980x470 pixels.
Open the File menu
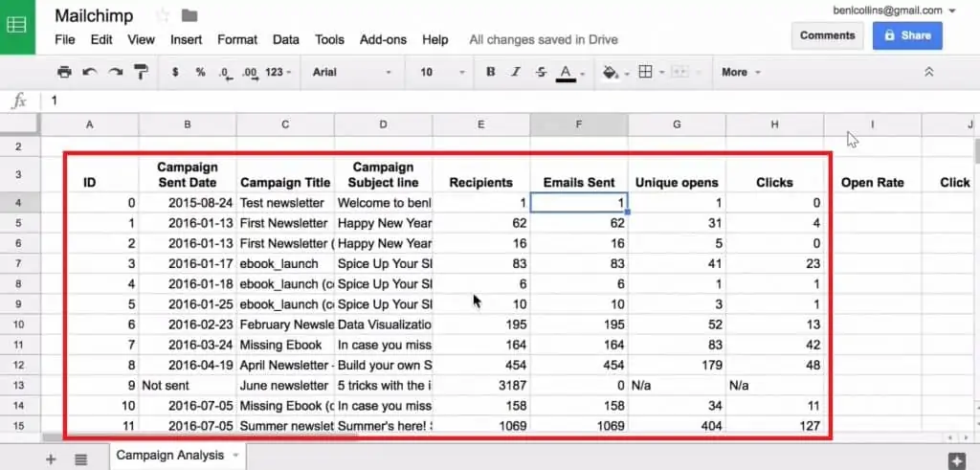click(65, 39)
